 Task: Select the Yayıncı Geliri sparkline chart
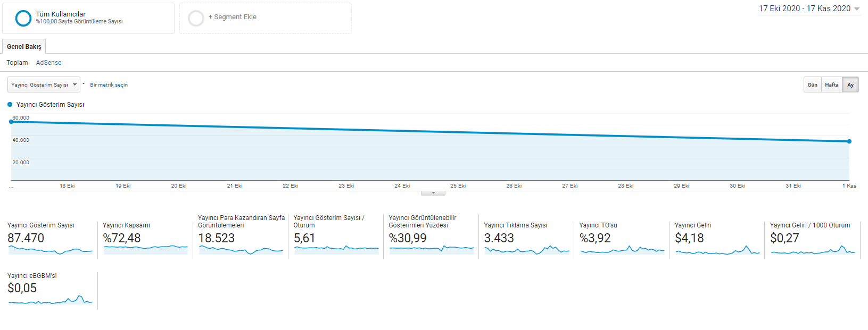(x=717, y=250)
